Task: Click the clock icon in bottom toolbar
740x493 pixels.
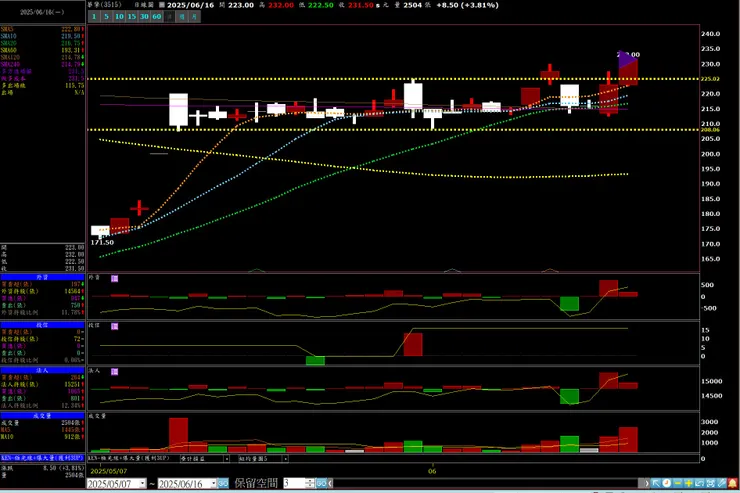Action: pyautogui.click(x=666, y=483)
